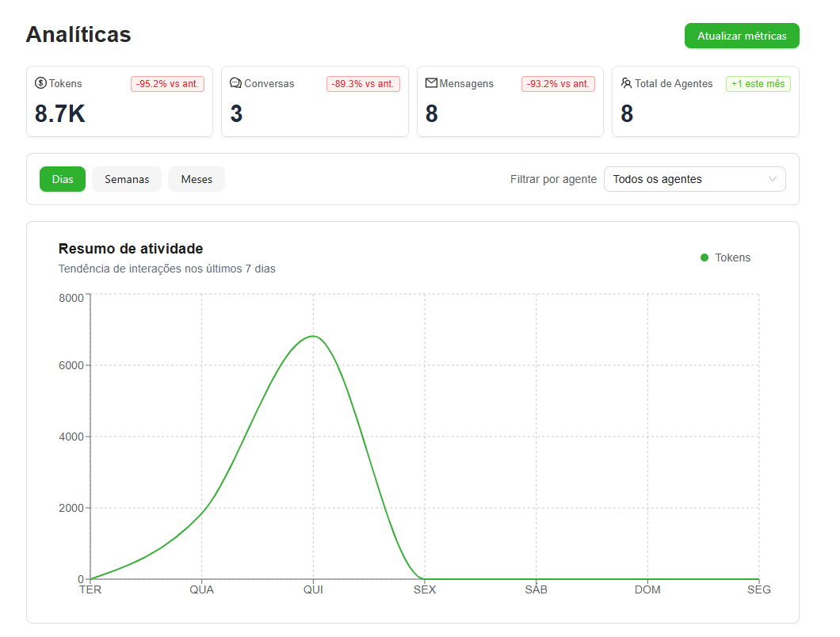Click the Tokens legend label
This screenshot has height=637, width=840.
732,257
